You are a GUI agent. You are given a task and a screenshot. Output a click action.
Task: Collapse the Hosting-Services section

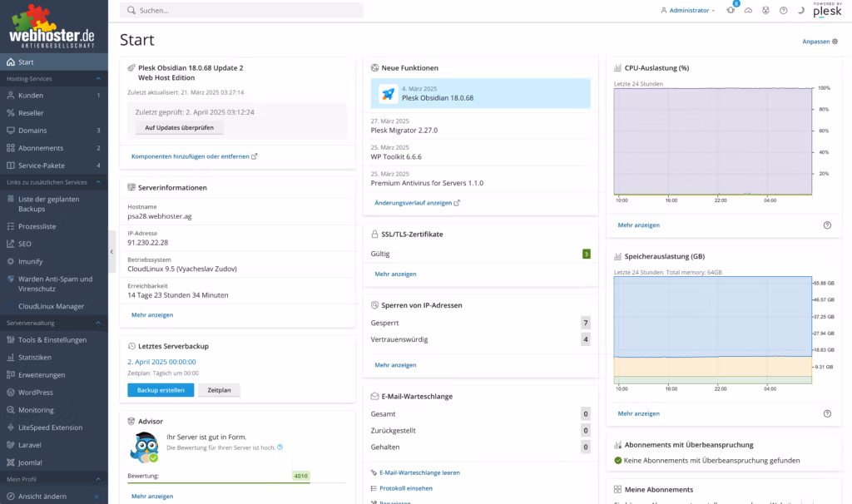(98, 79)
